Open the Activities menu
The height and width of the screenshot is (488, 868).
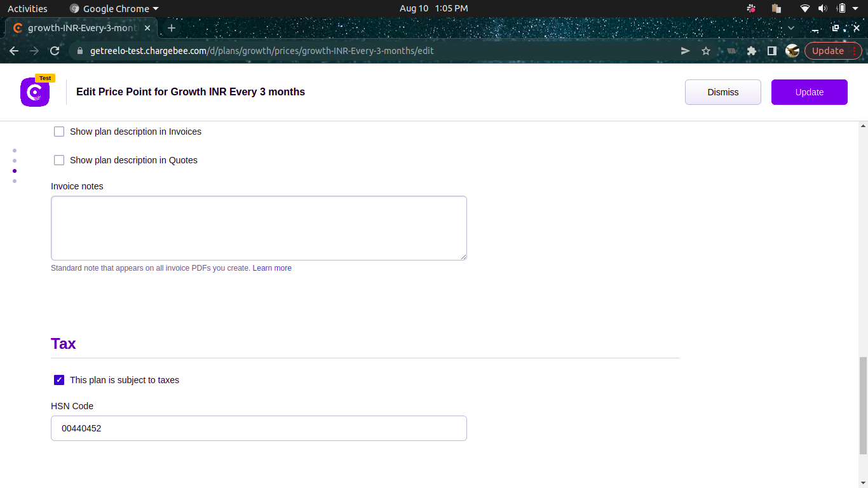(x=27, y=8)
